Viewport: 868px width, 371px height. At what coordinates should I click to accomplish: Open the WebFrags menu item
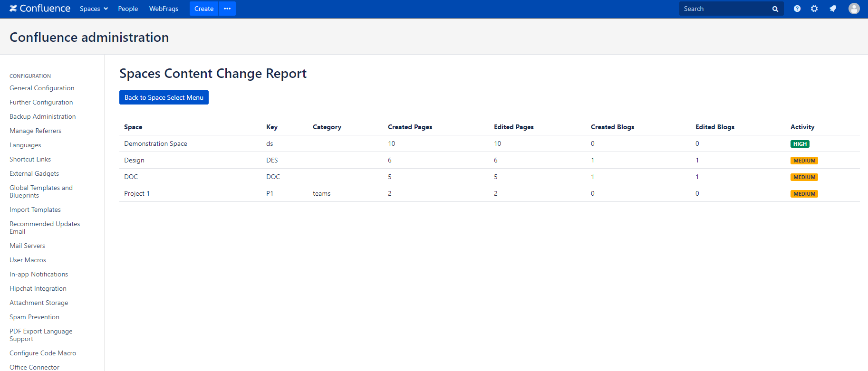(x=164, y=9)
